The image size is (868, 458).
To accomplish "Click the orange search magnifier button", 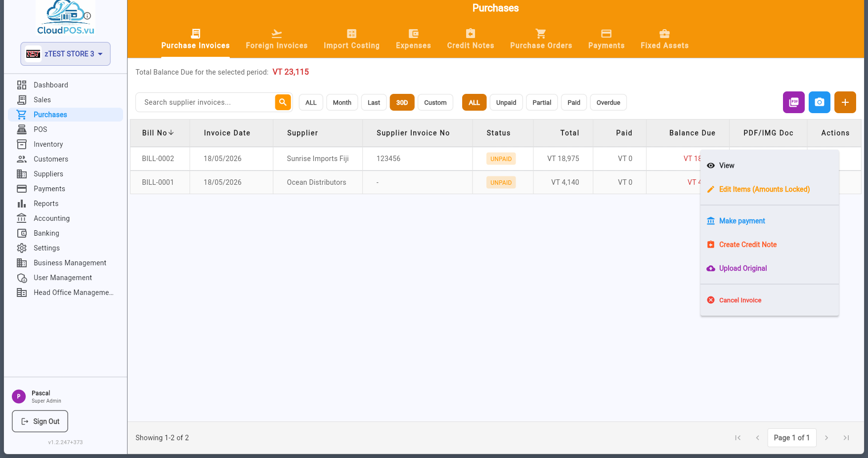I will tap(283, 102).
